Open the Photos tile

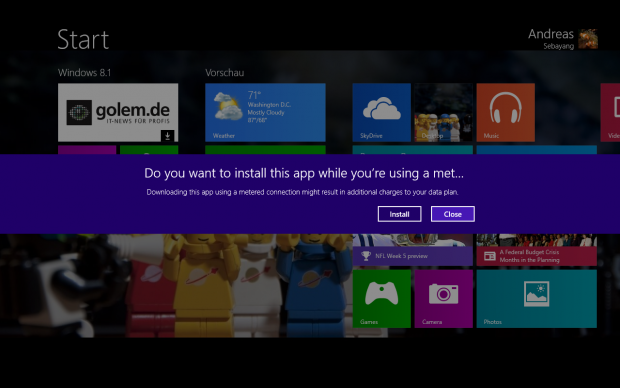(x=537, y=299)
